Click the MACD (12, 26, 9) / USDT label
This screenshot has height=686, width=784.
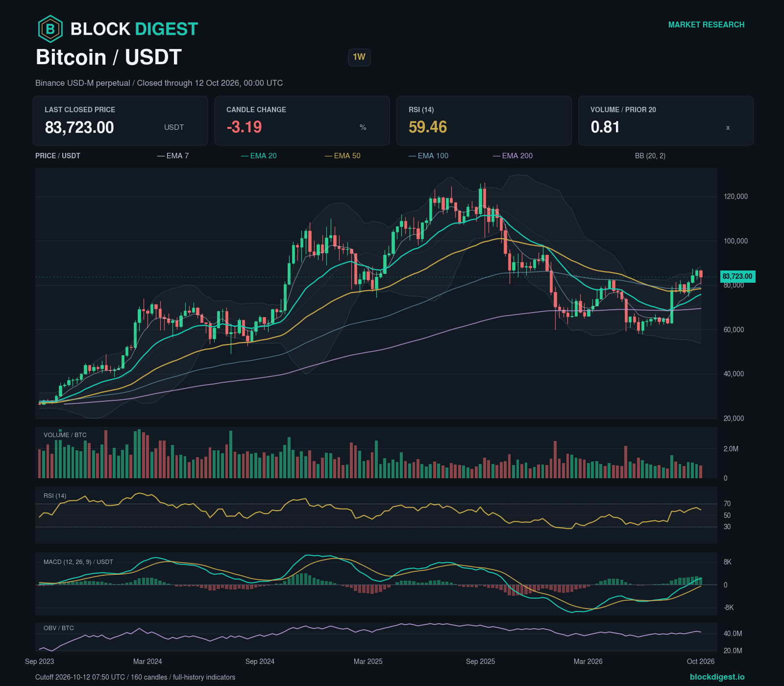coord(78,562)
